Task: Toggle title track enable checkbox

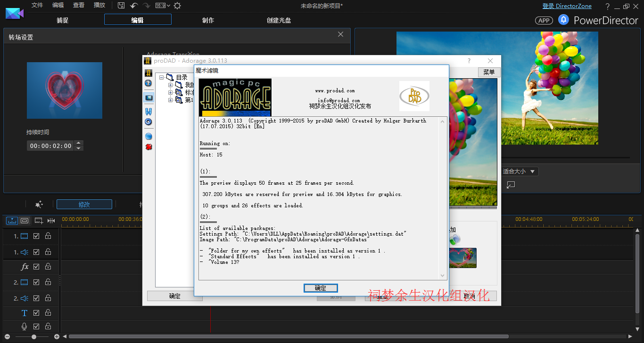Action: [36, 313]
